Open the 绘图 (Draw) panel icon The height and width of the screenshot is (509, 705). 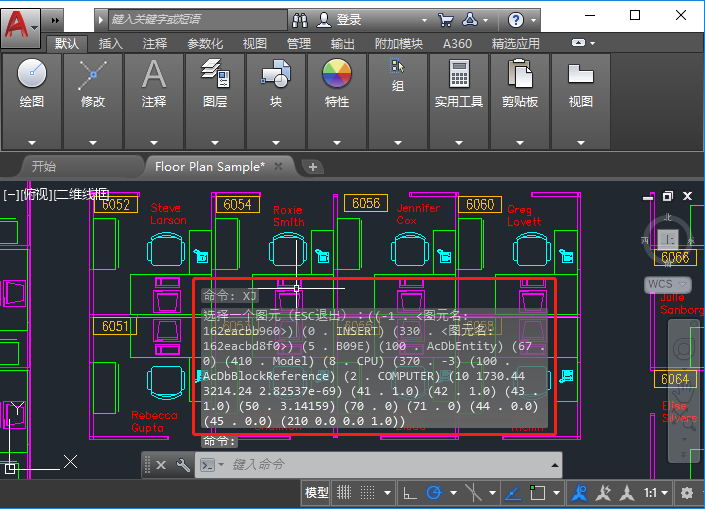pos(31,73)
